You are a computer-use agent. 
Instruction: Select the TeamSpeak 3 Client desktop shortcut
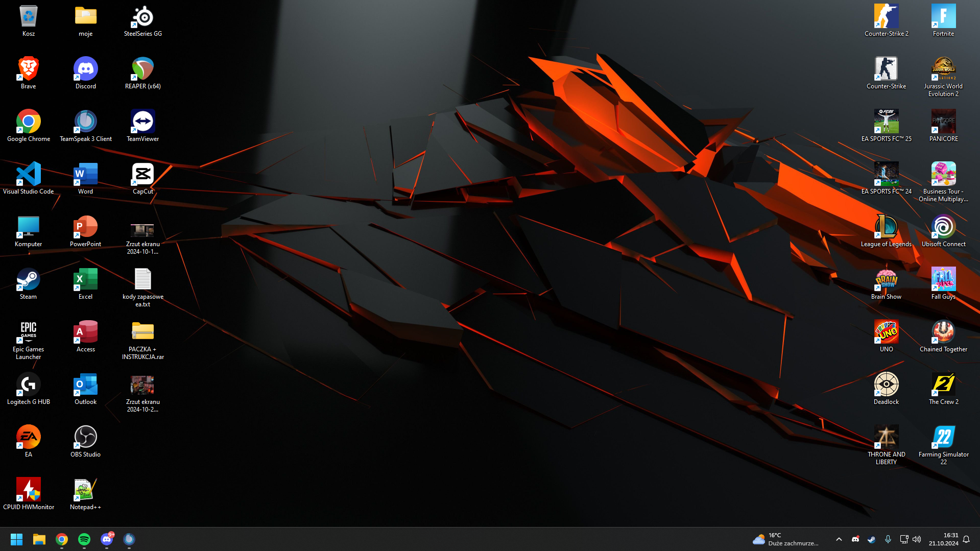point(86,126)
